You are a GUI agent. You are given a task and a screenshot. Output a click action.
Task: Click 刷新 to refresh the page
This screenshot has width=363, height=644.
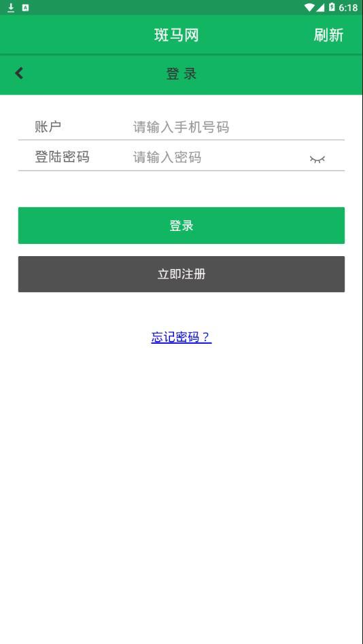click(x=328, y=35)
